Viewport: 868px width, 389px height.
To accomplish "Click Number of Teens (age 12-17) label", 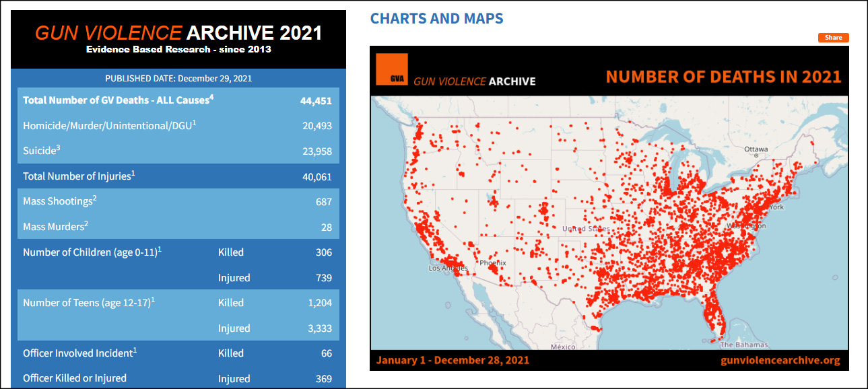I will (x=89, y=302).
